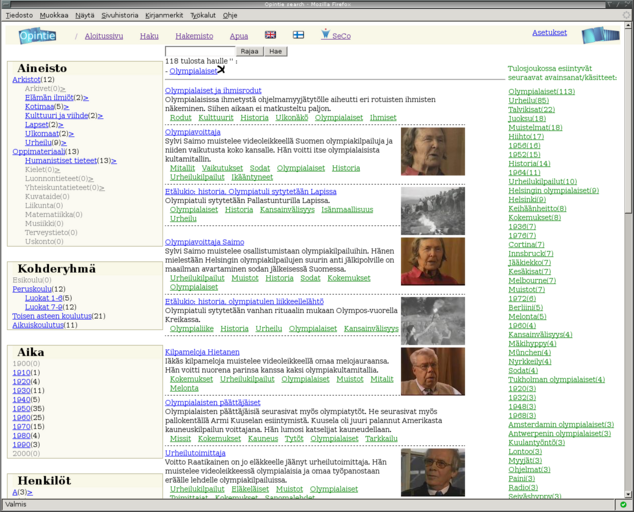Switch language with the British flag icon
The image size is (634, 512).
(x=271, y=35)
